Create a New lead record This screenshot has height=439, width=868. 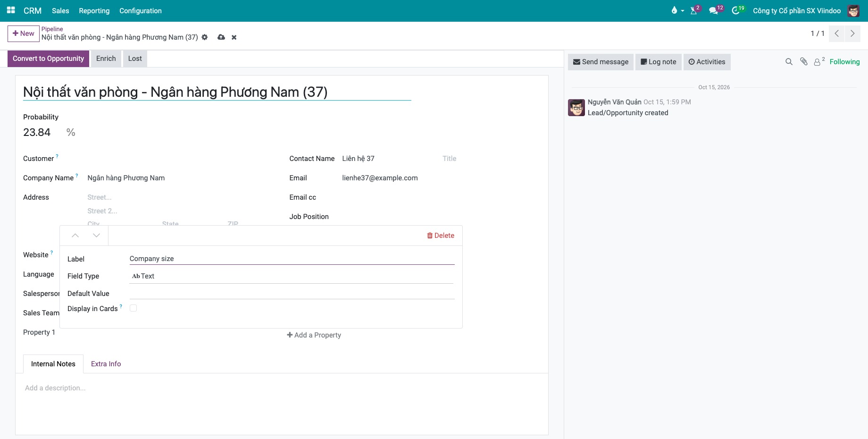point(24,34)
